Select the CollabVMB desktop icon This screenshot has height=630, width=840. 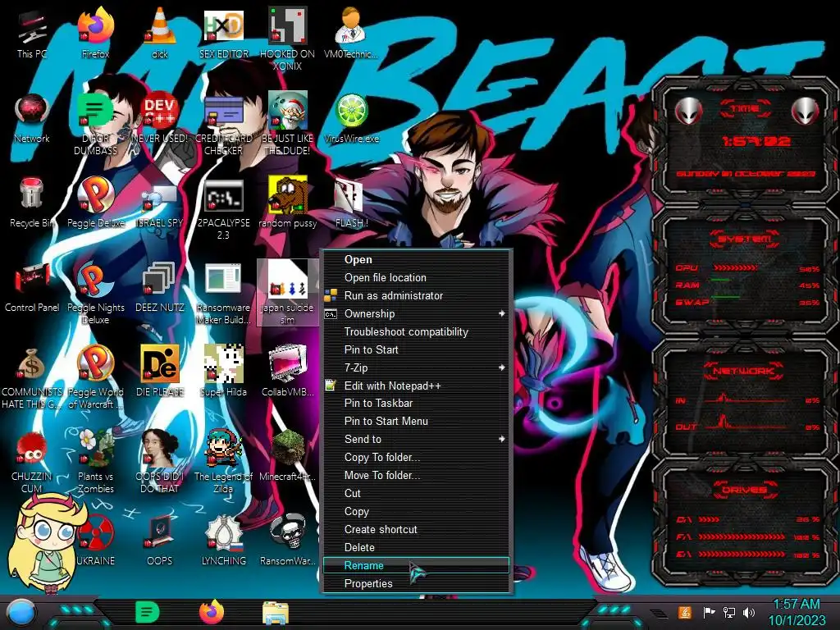point(287,372)
